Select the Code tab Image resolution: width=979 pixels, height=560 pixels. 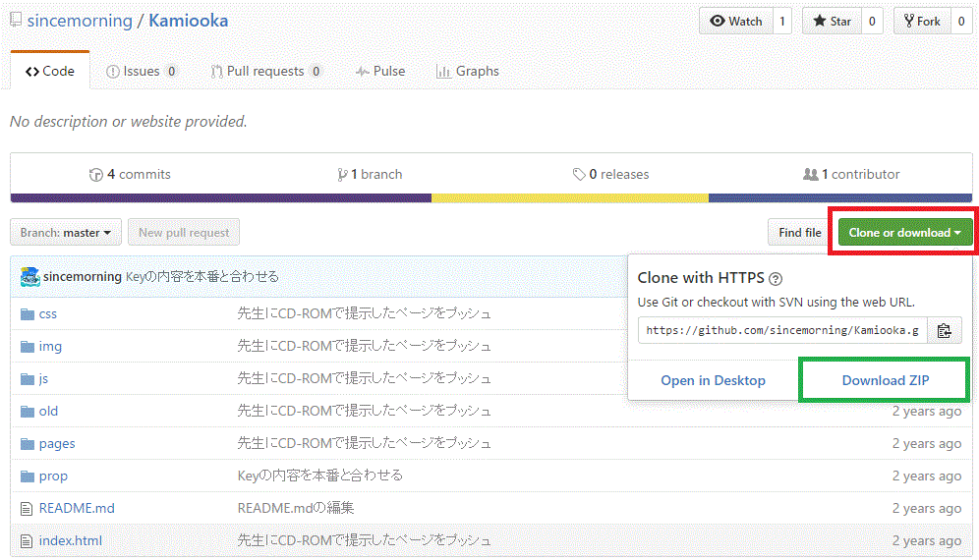(50, 71)
